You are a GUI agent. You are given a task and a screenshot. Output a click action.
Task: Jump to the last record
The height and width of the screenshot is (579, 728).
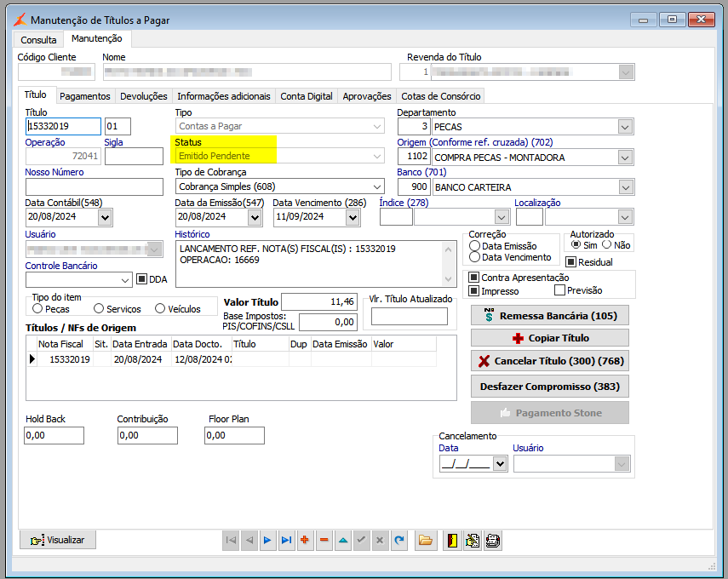pos(286,540)
